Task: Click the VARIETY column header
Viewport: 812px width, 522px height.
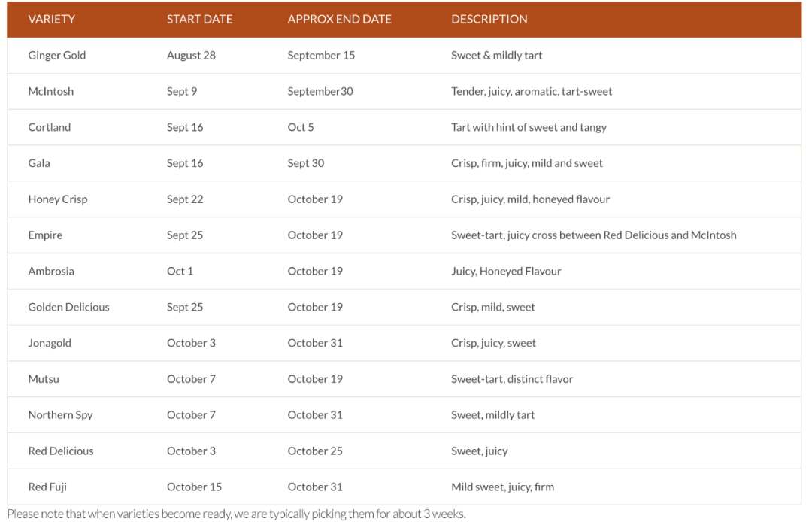Action: [52, 19]
